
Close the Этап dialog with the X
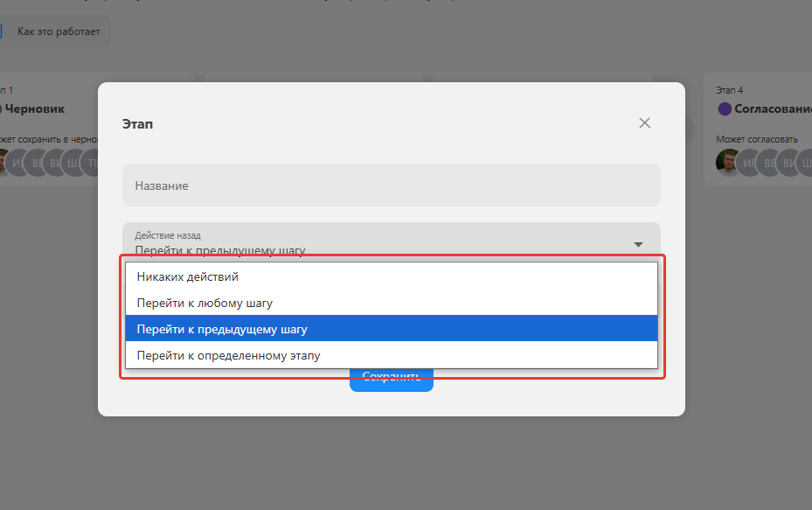[645, 123]
